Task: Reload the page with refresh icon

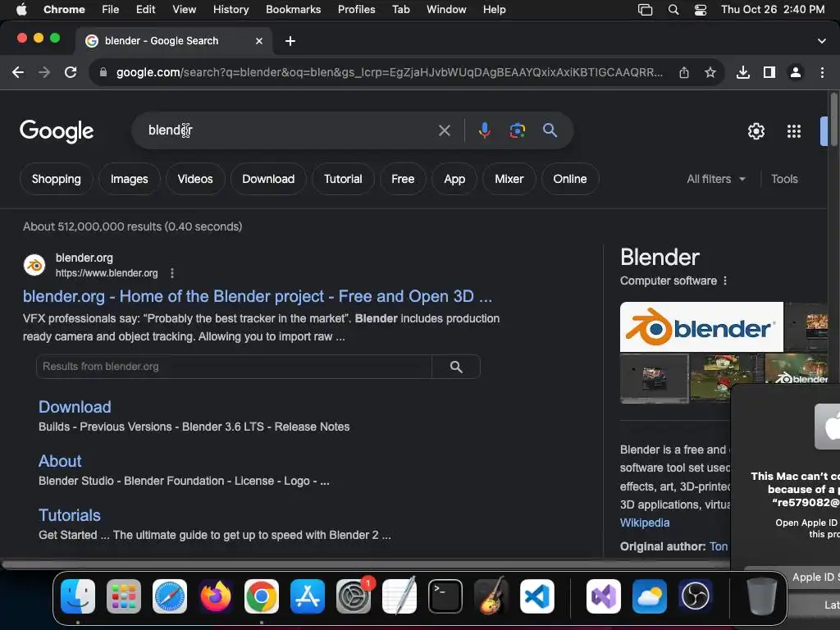Action: click(71, 72)
